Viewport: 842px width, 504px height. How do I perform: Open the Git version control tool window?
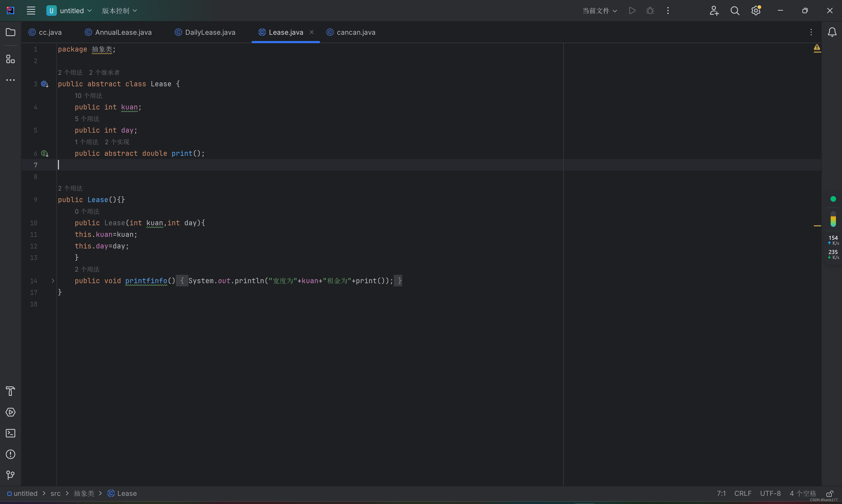(11, 475)
